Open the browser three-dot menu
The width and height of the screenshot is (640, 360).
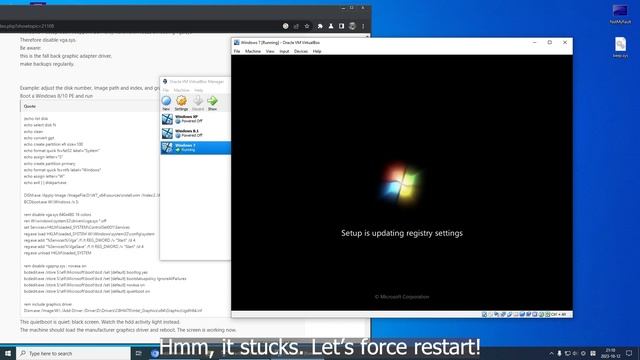click(363, 26)
